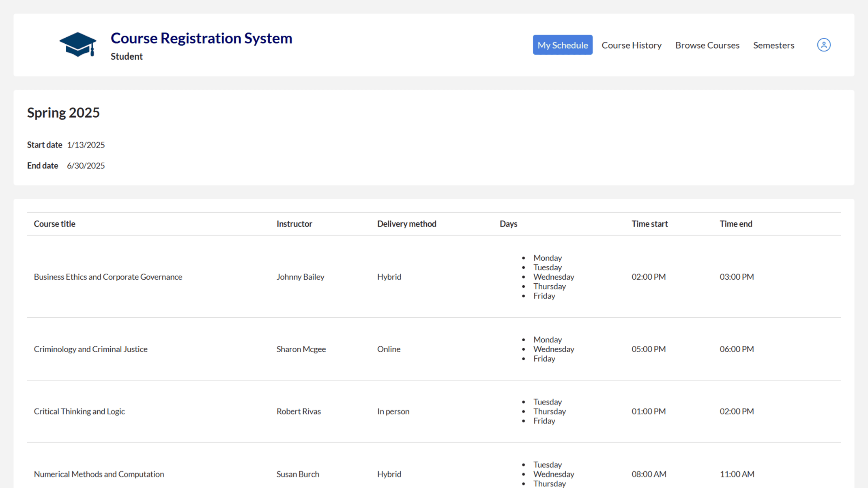Click the graduation cap logo icon
The width and height of the screenshot is (868, 488).
point(78,45)
